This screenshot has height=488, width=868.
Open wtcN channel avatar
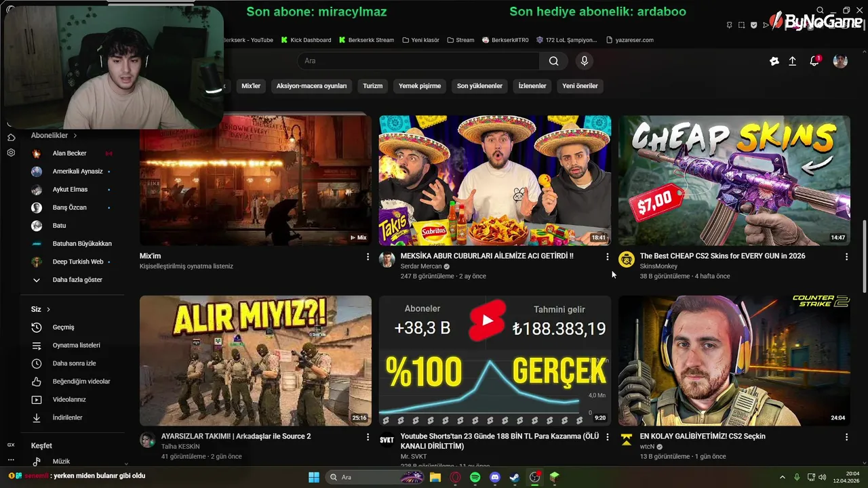click(627, 440)
